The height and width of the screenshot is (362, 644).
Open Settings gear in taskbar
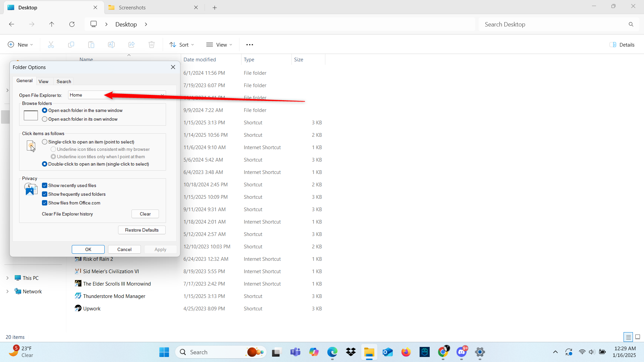pos(480,352)
